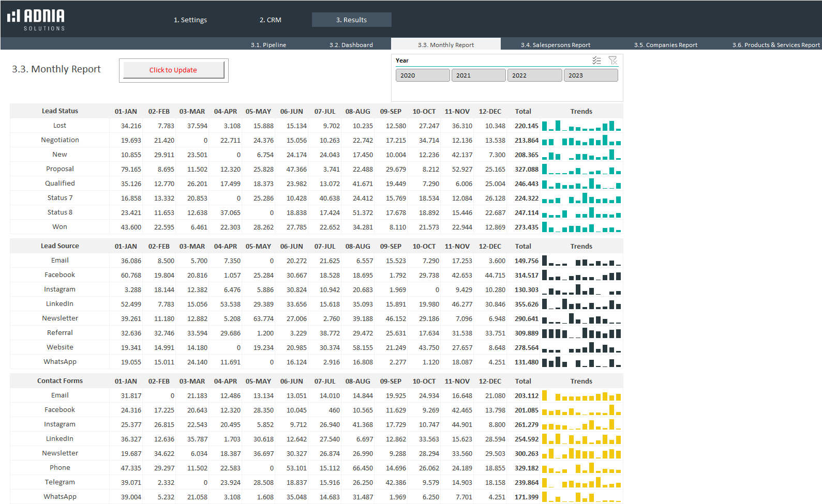Select 2021 in the Year slicer
Image resolution: width=822 pixels, height=504 pixels.
tap(479, 75)
